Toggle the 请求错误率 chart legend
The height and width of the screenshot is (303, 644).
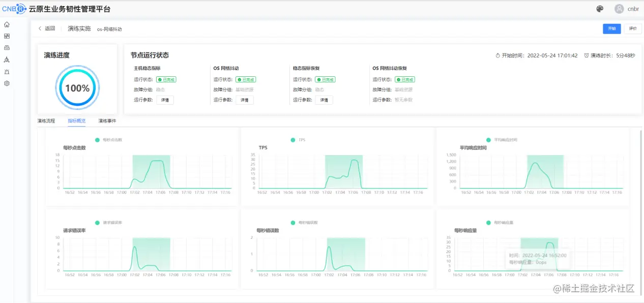pos(108,222)
